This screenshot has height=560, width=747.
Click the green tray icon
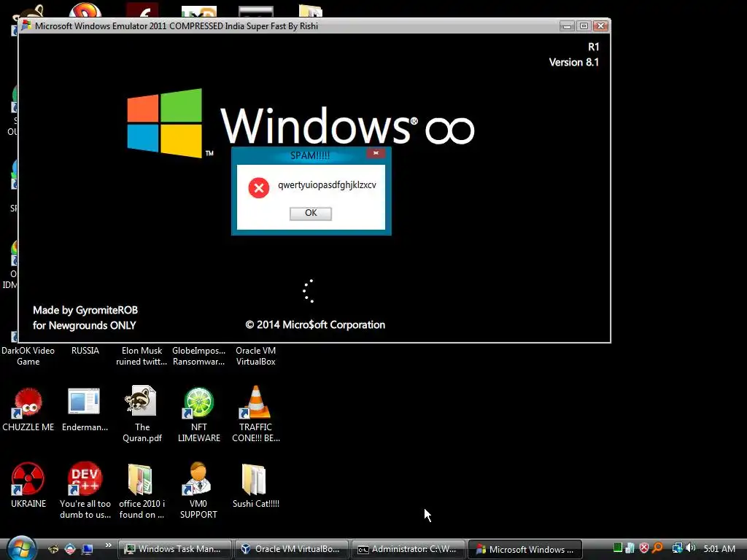pyautogui.click(x=618, y=548)
